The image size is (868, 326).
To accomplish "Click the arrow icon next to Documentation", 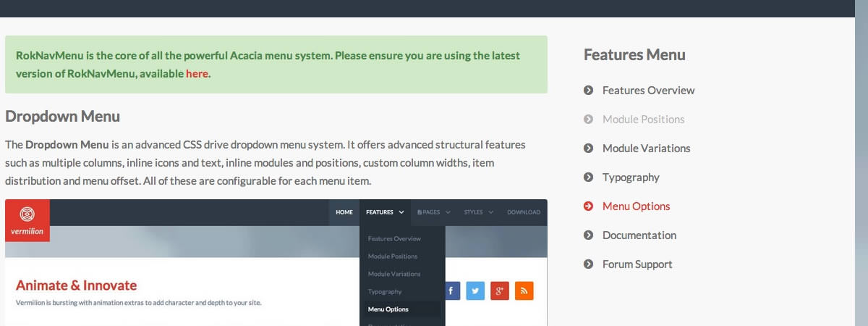I will coord(588,235).
